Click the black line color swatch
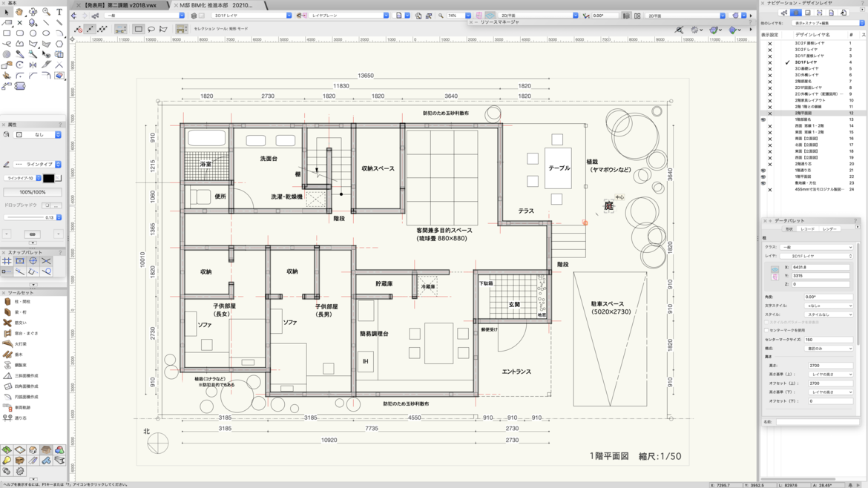Screen dimensions: 868x488 pyautogui.click(x=48, y=179)
